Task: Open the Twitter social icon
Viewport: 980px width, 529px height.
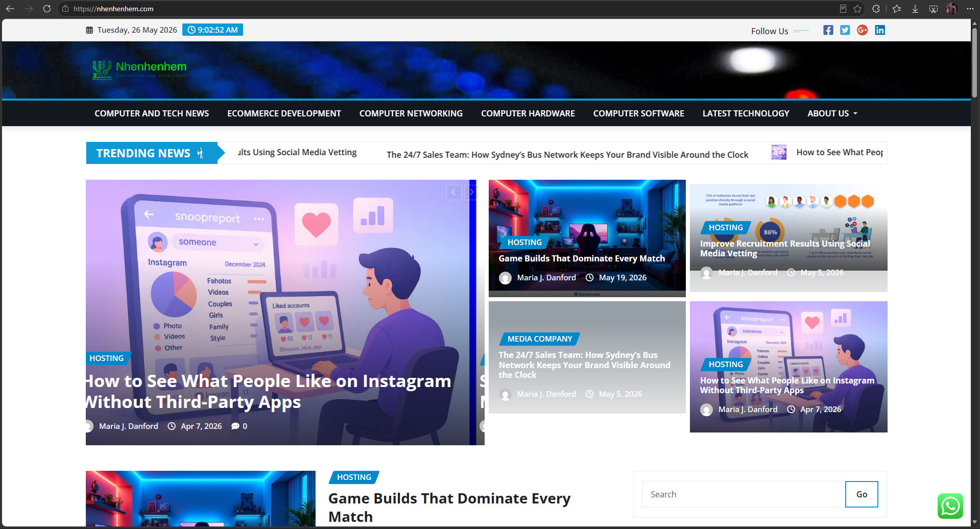Action: click(845, 30)
